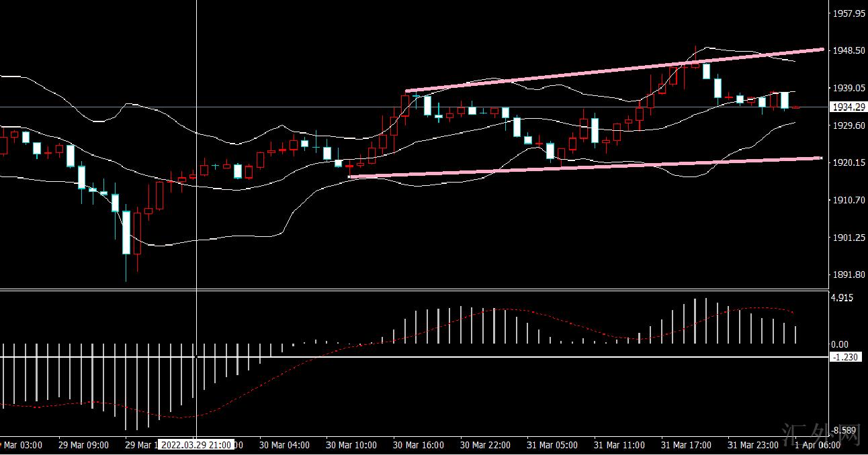Screen dimensions: 868x455
Task: Select the tall white candle at the chart low
Action: click(126, 232)
